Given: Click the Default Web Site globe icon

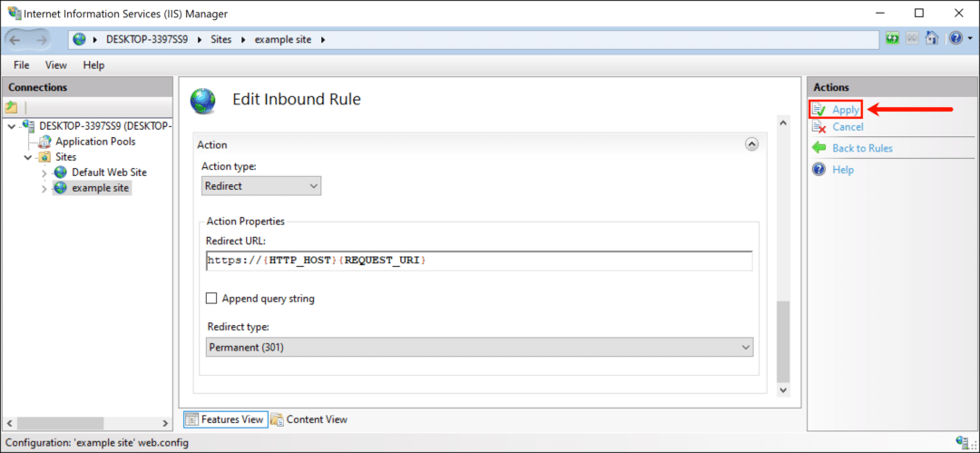Looking at the screenshot, I should 60,172.
